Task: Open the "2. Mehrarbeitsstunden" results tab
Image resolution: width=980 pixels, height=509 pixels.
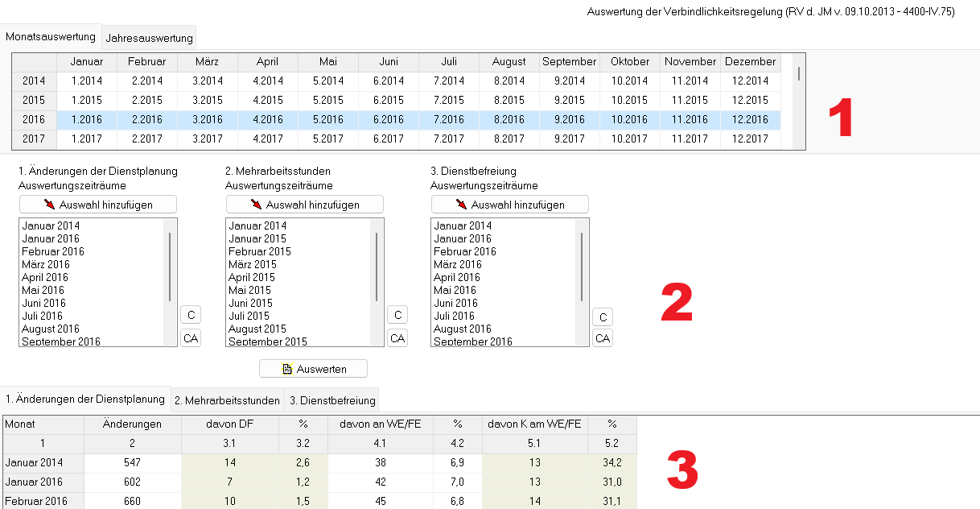Action: pyautogui.click(x=228, y=400)
